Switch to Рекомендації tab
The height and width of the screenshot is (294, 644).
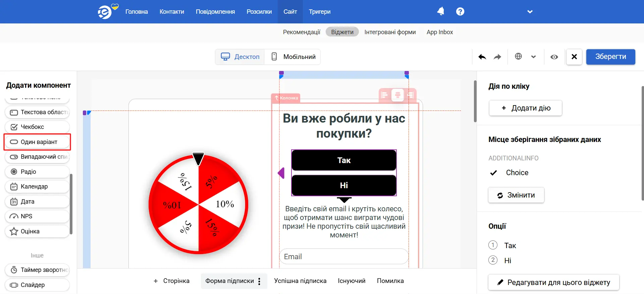(x=302, y=32)
